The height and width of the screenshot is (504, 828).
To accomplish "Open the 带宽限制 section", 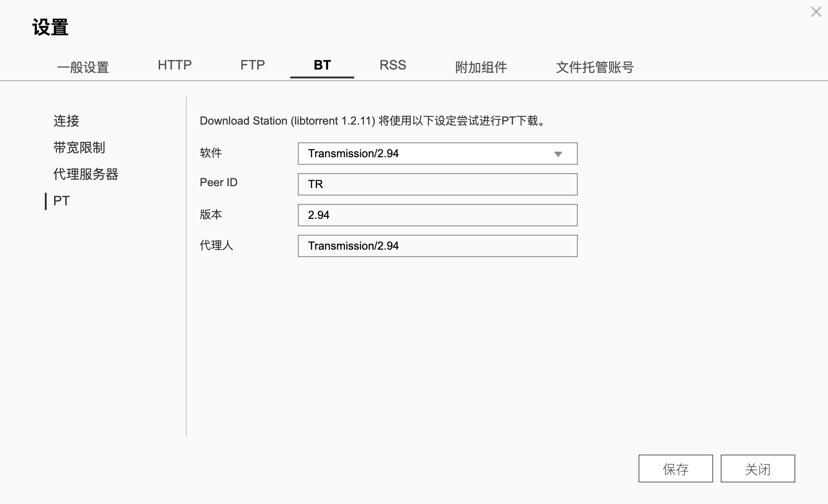I will pyautogui.click(x=79, y=147).
